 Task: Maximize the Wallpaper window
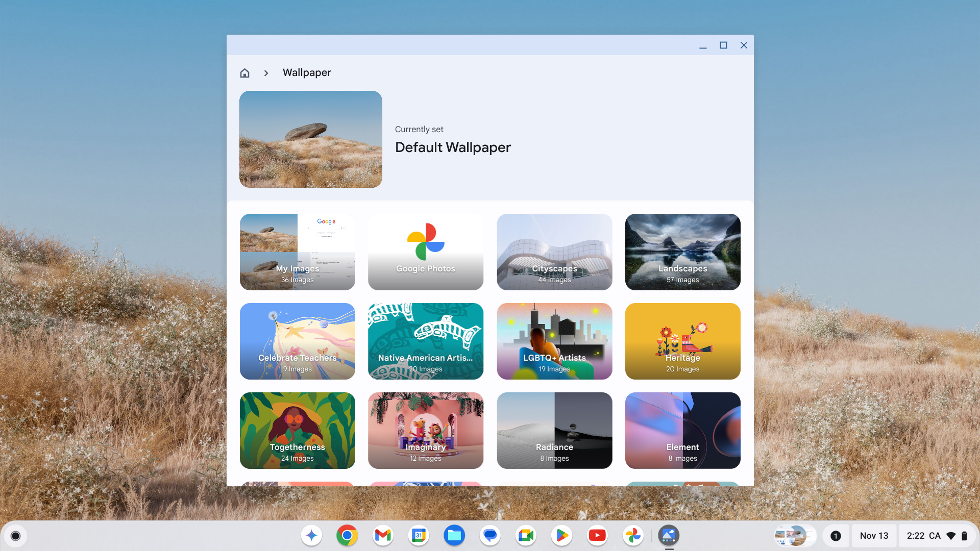point(723,45)
